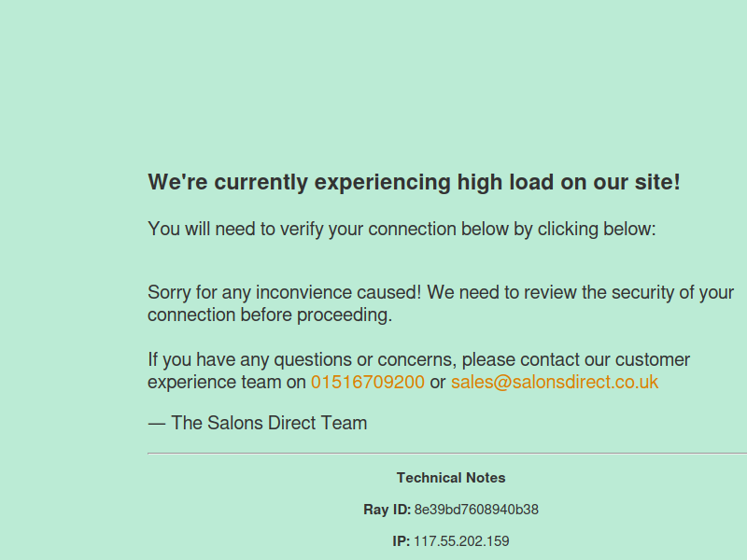Select the IP address 117.55.202.159
This screenshot has width=747, height=560.
pyautogui.click(x=461, y=541)
